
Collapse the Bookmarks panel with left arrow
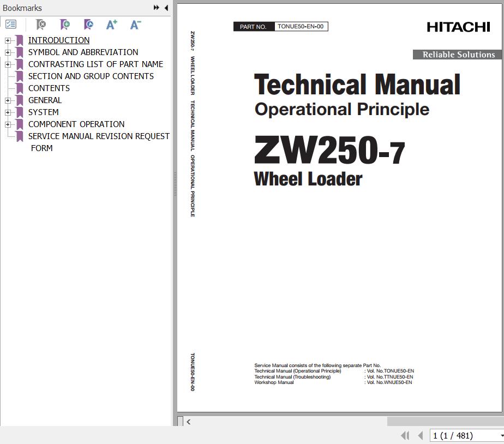tap(166, 8)
